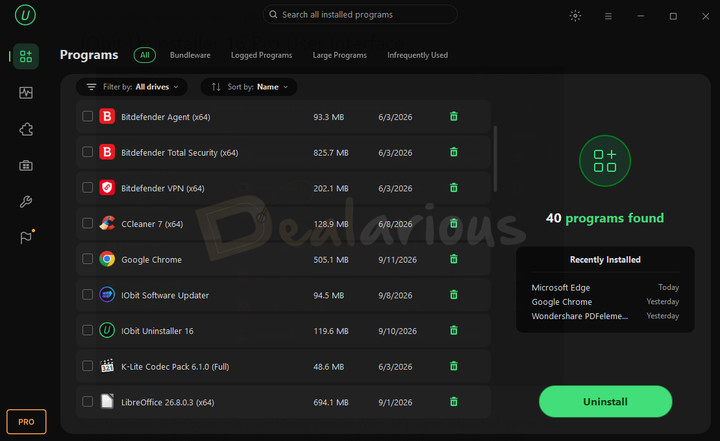The width and height of the screenshot is (720, 441).
Task: Click the IObit Software Updater app icon
Action: click(x=107, y=294)
